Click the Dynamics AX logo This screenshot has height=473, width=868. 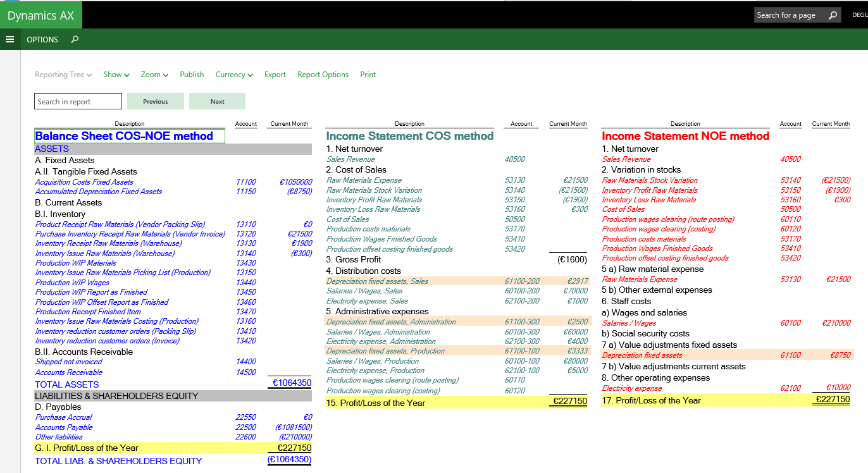click(40, 15)
